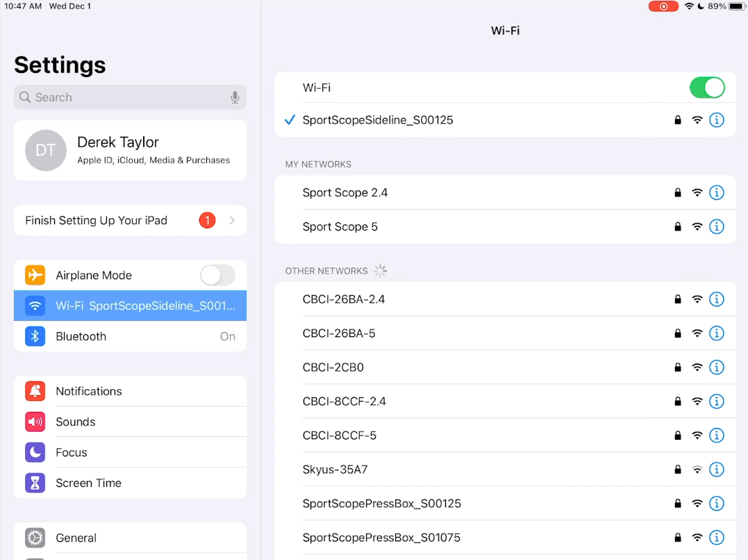Tap the Search settings field
Viewport: 748px width, 560px height.
[x=131, y=97]
